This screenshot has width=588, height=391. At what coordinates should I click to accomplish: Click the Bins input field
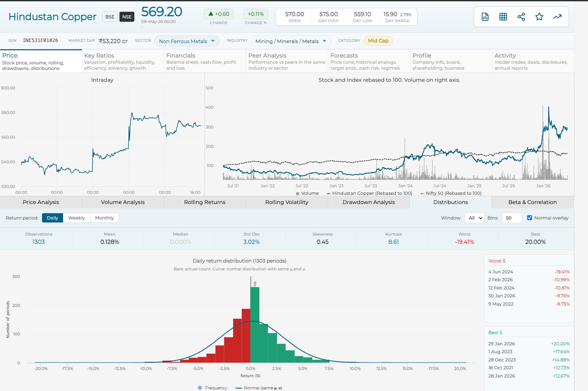click(512, 218)
